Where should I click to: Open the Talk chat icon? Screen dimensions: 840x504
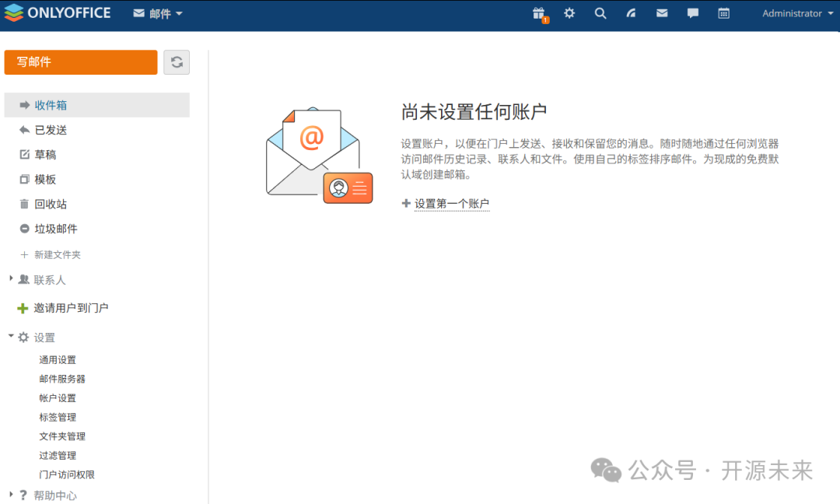693,13
